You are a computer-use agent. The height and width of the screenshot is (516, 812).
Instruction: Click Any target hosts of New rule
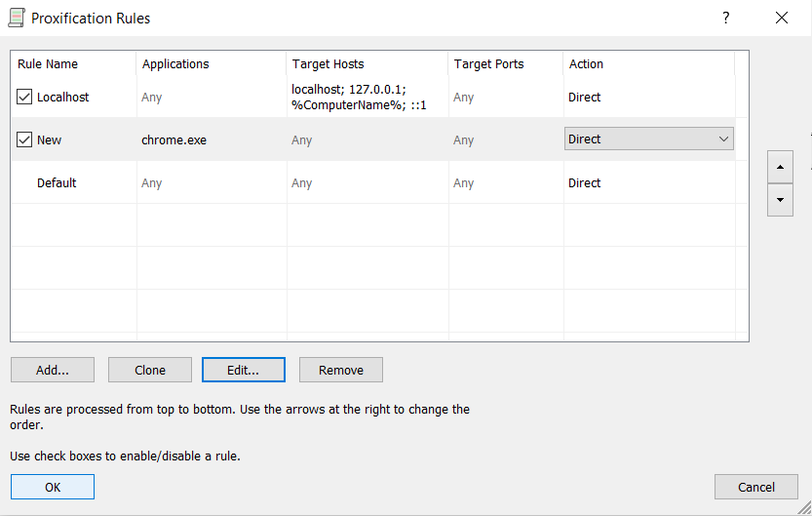[301, 140]
